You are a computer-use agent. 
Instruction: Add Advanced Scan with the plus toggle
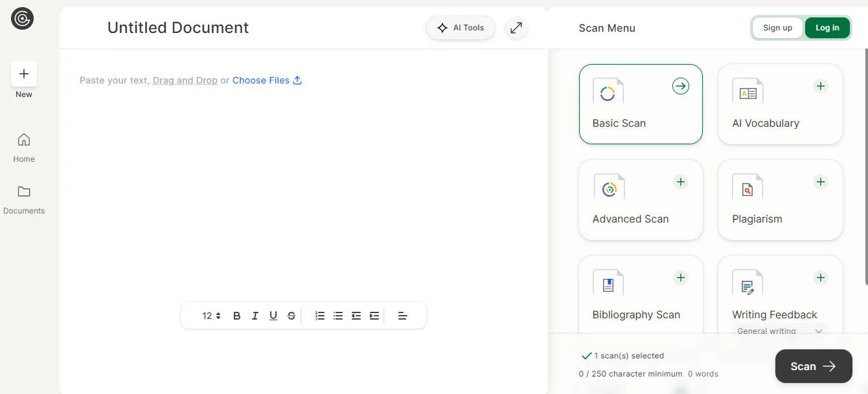coord(680,182)
